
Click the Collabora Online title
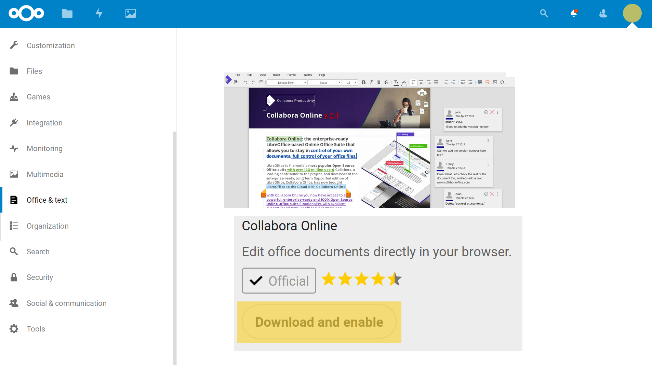289,226
